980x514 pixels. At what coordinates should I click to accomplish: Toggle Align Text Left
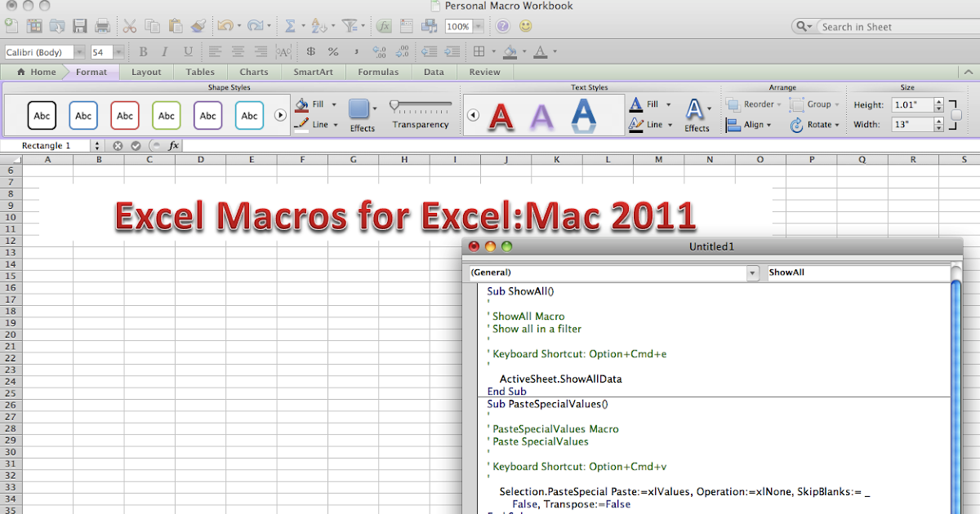click(215, 51)
